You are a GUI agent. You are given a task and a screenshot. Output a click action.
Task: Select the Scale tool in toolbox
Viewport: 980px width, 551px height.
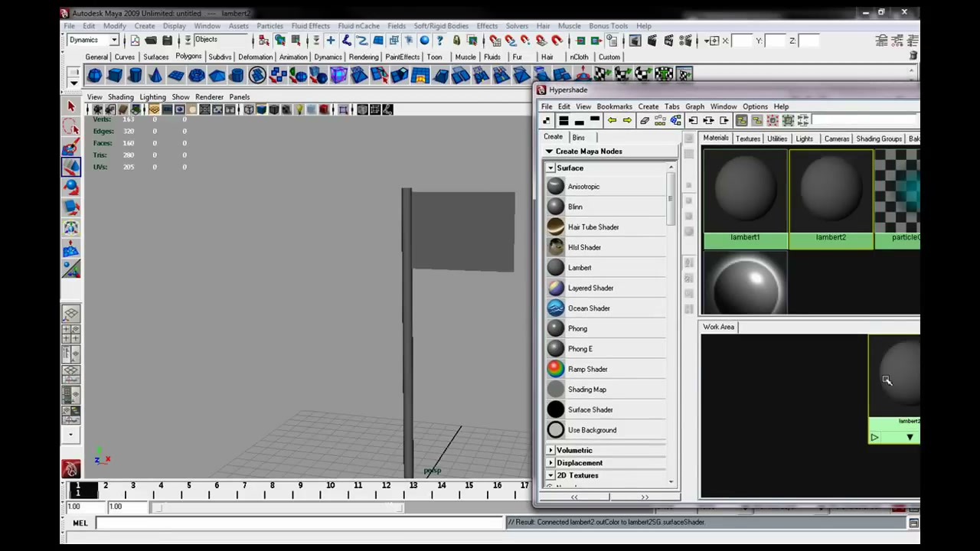click(x=71, y=207)
